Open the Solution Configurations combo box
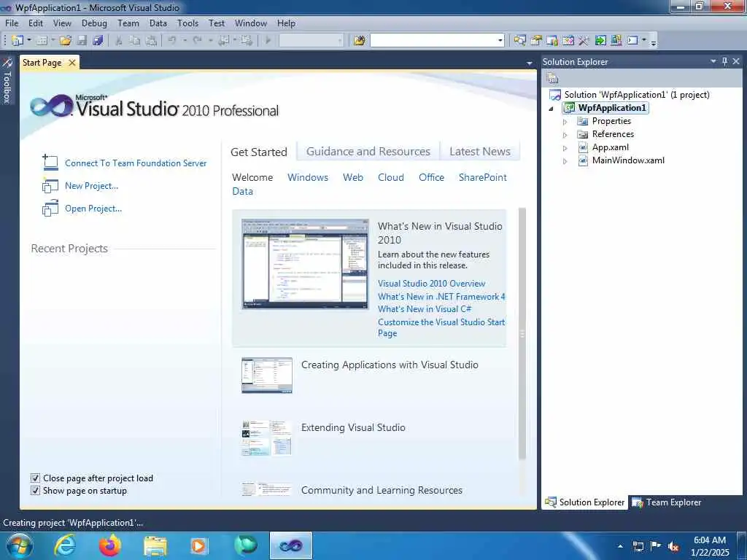This screenshot has height=560, width=747. pyautogui.click(x=311, y=41)
